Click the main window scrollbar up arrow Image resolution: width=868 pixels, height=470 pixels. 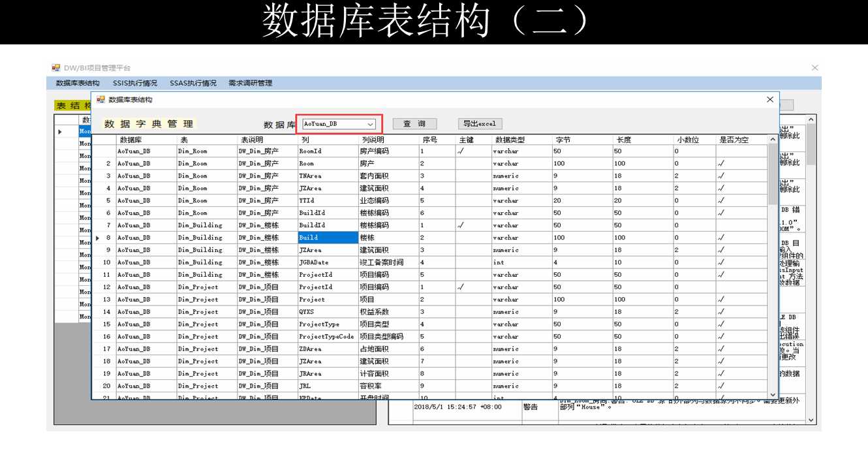coord(811,119)
